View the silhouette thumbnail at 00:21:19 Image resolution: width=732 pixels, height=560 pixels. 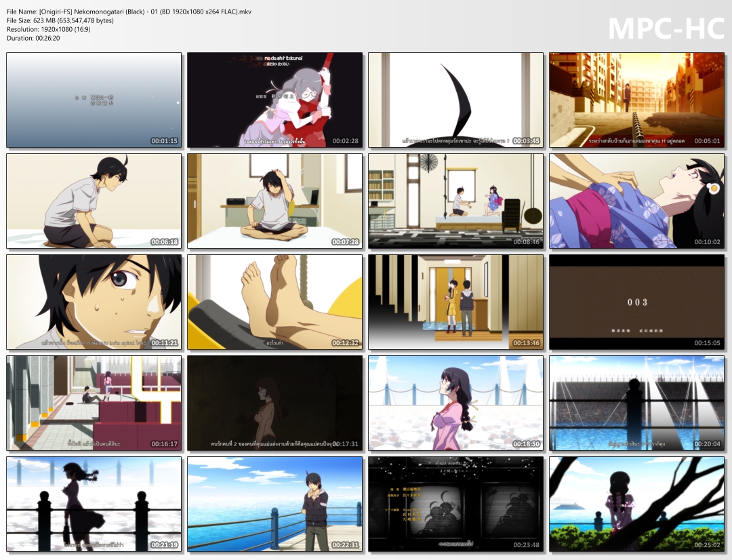tap(94, 504)
